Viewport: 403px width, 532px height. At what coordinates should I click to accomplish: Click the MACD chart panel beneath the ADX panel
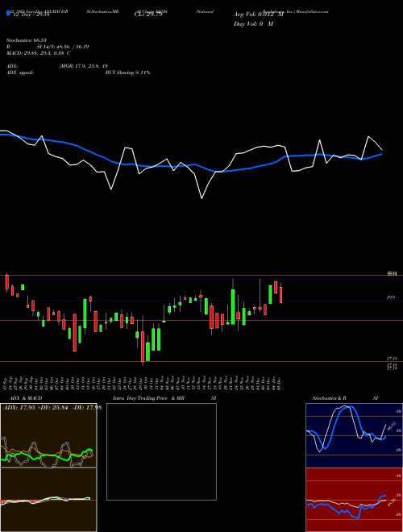(x=48, y=500)
